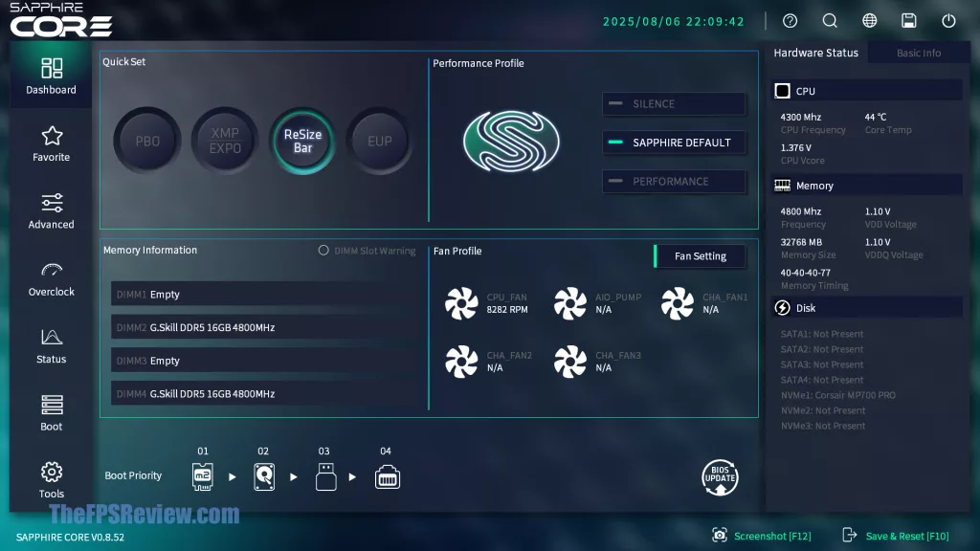Toggle the PBO quick set
This screenshot has width=980, height=551.
tap(147, 142)
